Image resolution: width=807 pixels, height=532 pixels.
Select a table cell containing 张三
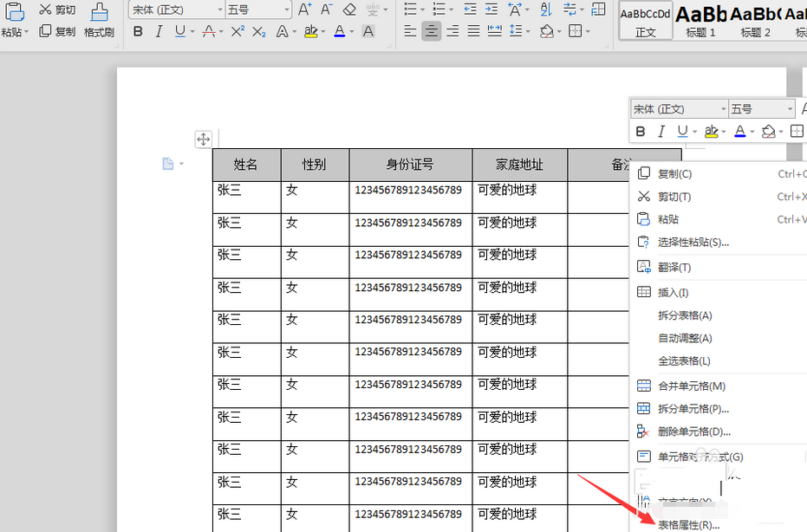(230, 190)
